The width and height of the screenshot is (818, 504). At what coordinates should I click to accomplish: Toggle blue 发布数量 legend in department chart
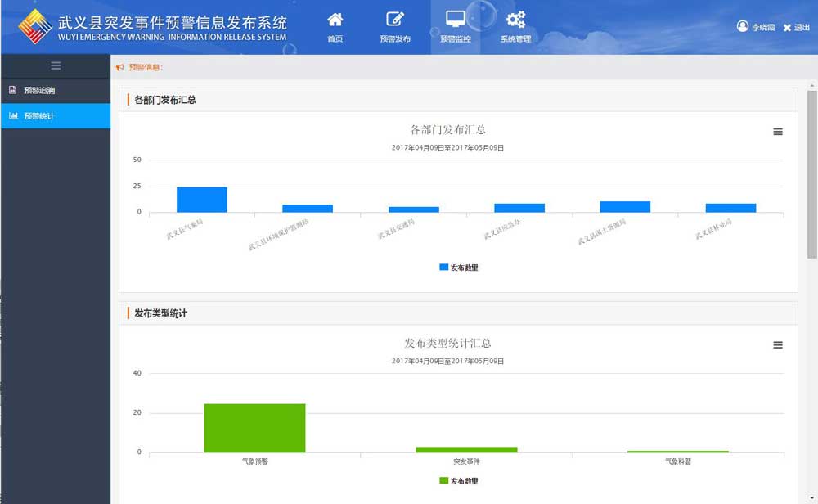(458, 268)
